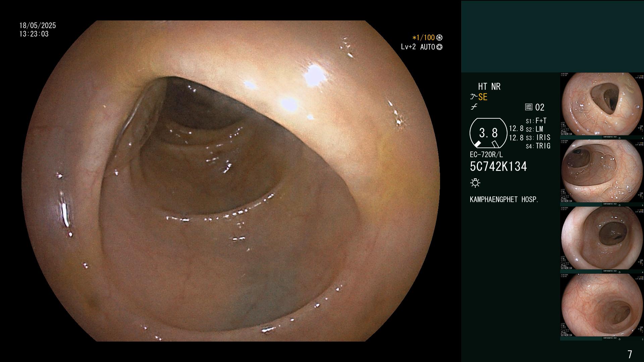Click the preset number 02
644x362 pixels.
540,107
